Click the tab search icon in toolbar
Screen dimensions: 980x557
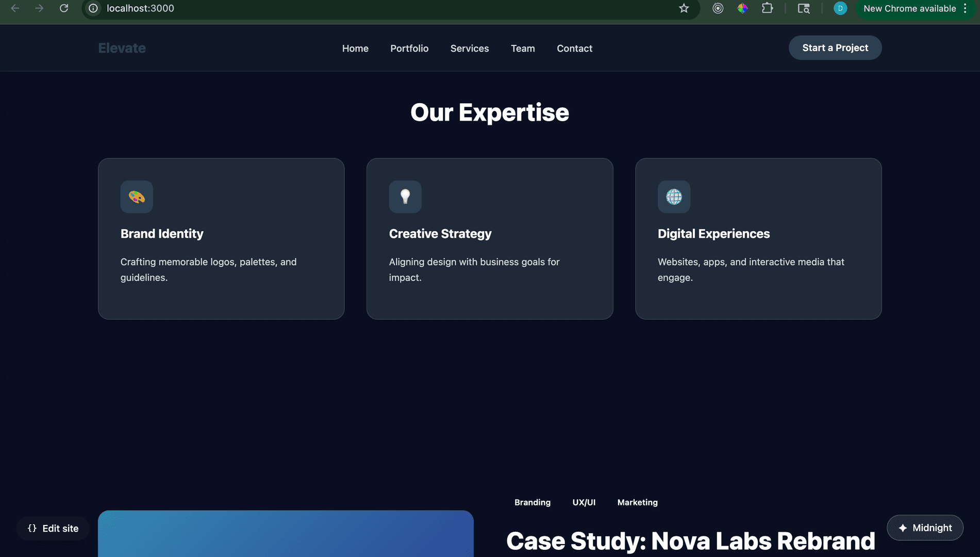point(803,8)
